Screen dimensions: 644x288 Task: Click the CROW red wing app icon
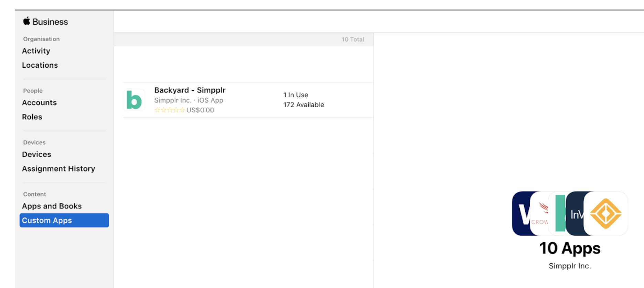pyautogui.click(x=539, y=213)
